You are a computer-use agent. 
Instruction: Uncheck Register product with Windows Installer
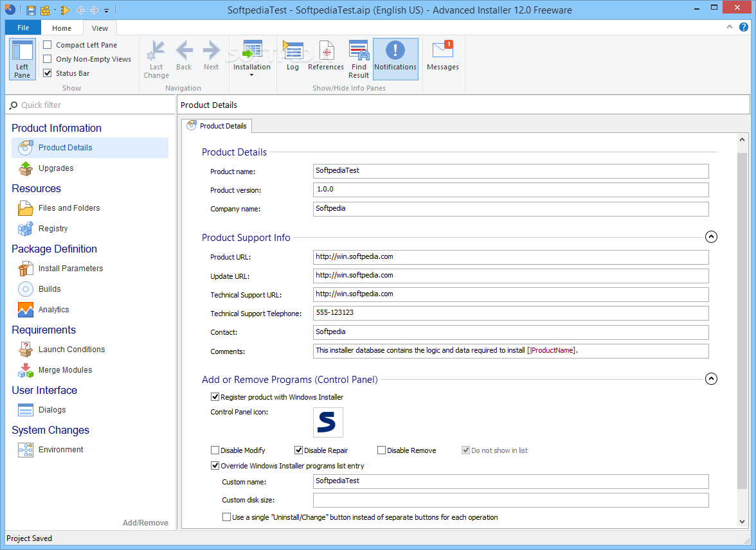pyautogui.click(x=215, y=397)
